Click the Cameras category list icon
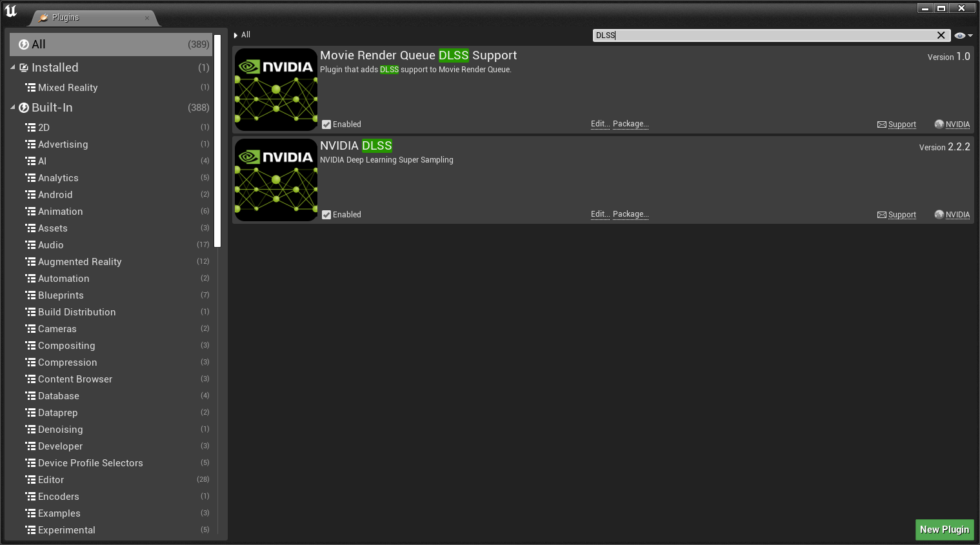The height and width of the screenshot is (545, 980). [30, 329]
